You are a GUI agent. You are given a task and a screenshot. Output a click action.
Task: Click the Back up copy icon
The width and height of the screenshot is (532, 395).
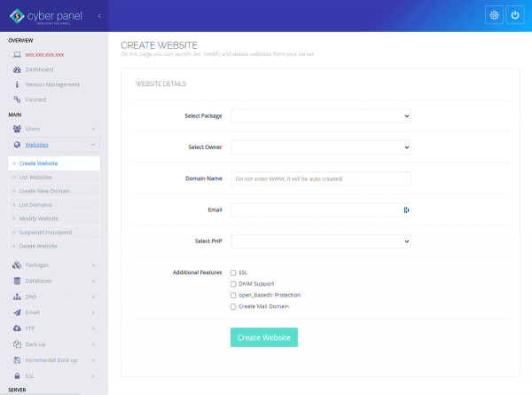(x=17, y=344)
